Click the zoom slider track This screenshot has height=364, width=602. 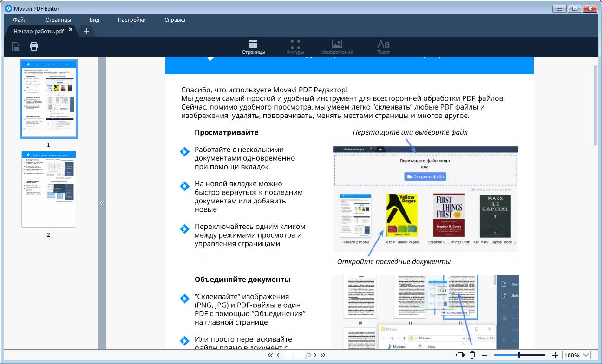click(x=534, y=355)
